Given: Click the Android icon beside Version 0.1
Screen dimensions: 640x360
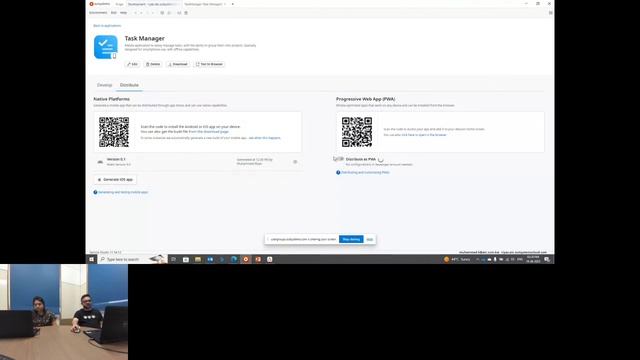Looking at the screenshot, I should click(100, 162).
